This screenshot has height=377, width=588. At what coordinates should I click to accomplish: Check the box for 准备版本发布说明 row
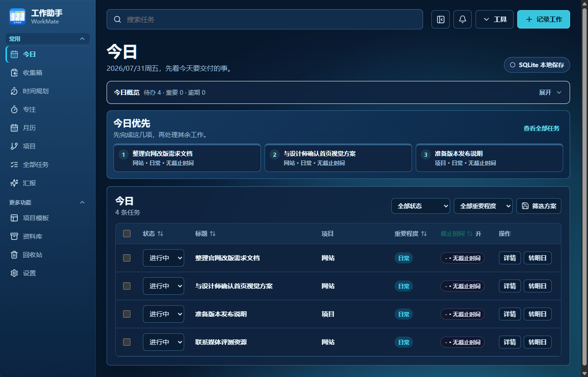click(x=127, y=314)
